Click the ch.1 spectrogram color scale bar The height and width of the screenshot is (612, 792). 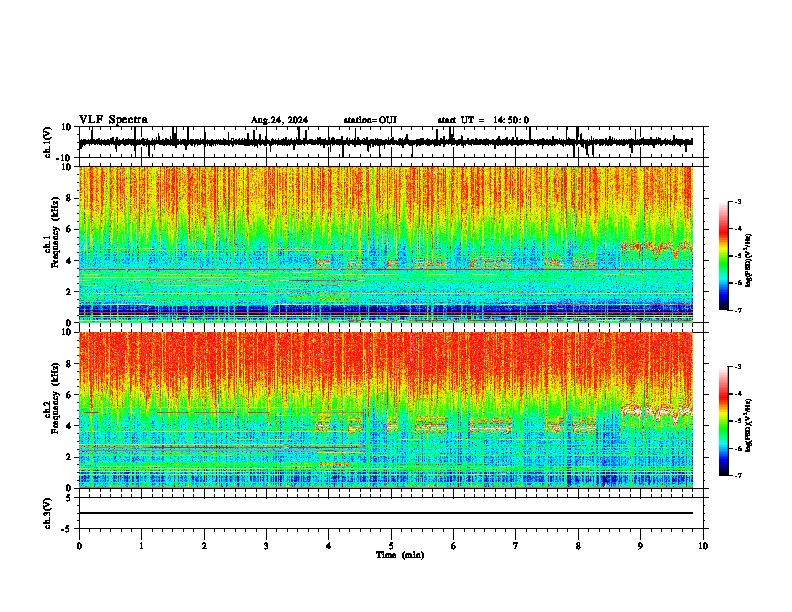(724, 256)
